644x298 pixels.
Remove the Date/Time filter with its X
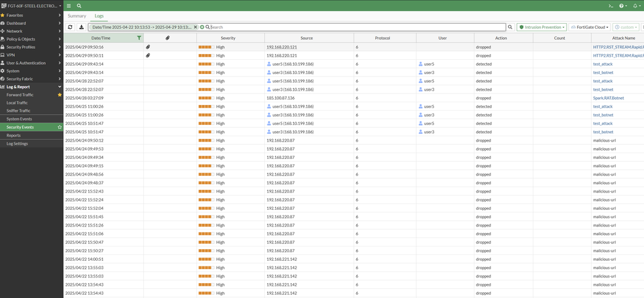pyautogui.click(x=197, y=27)
